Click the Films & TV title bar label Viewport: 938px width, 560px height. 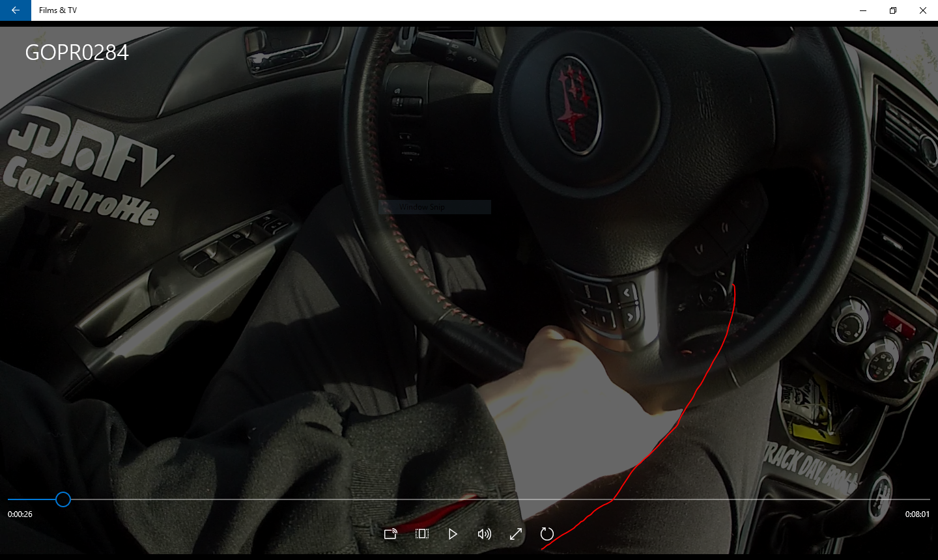pyautogui.click(x=57, y=10)
